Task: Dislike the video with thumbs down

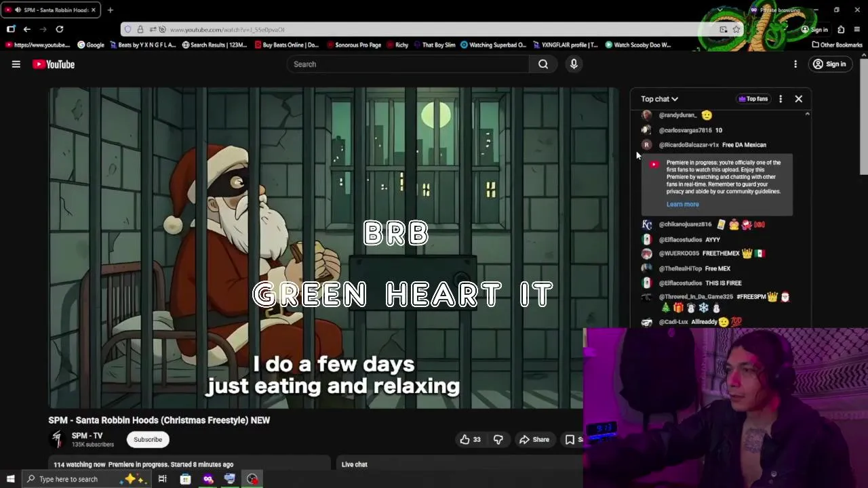Action: point(498,439)
